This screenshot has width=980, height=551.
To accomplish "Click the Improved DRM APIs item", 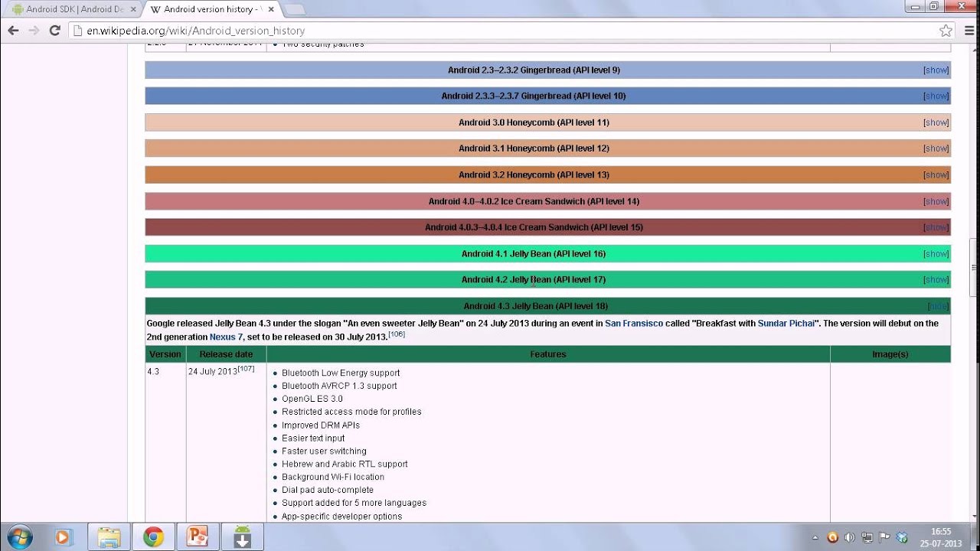I will point(321,425).
